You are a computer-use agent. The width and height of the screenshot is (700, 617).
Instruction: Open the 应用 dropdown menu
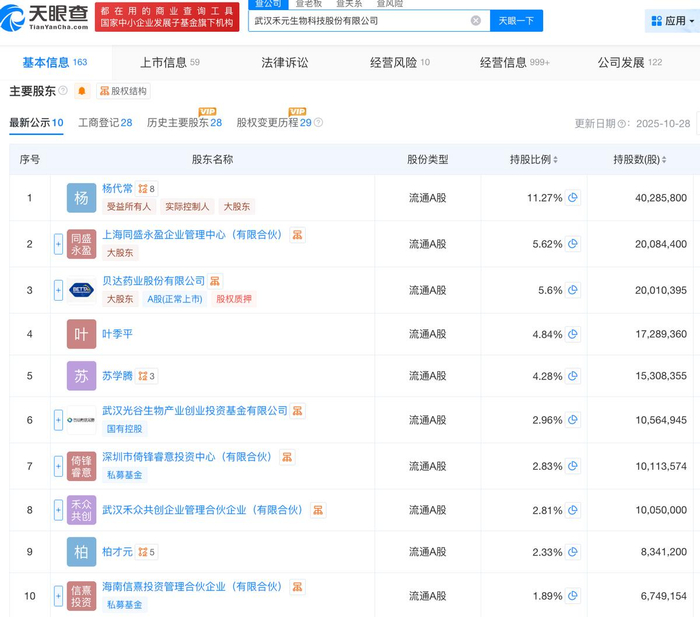click(x=668, y=20)
